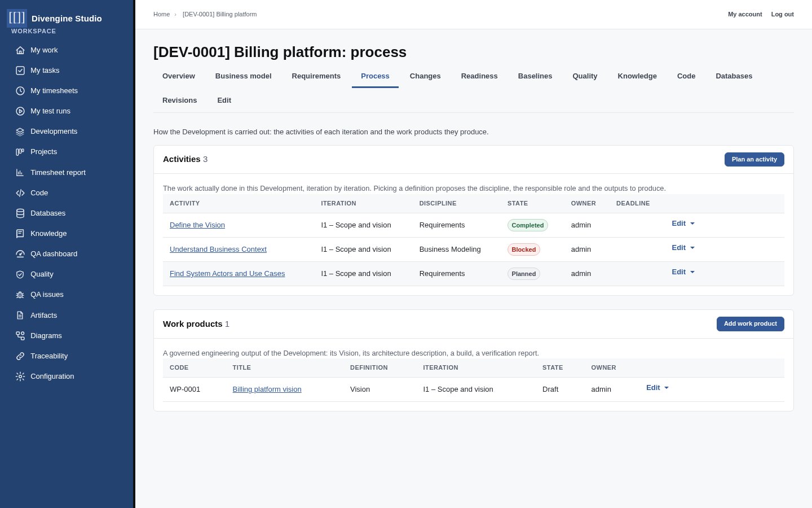Click the Diagrams icon in sidebar
The height and width of the screenshot is (508, 812).
point(20,336)
